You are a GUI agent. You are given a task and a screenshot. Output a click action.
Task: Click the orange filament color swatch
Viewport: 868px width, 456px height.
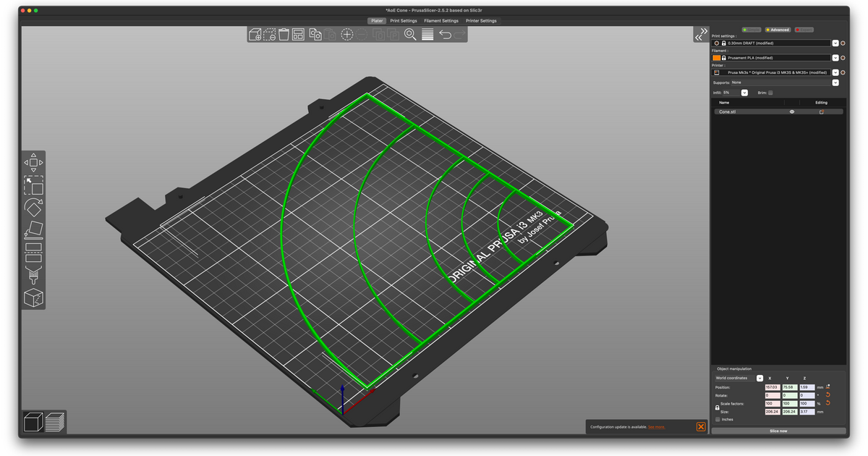(715, 57)
